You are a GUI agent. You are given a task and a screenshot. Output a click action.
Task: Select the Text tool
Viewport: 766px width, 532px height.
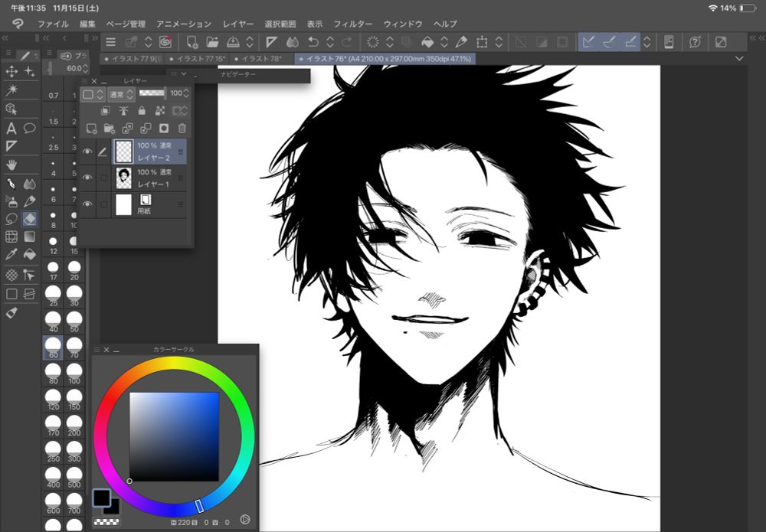pos(11,129)
